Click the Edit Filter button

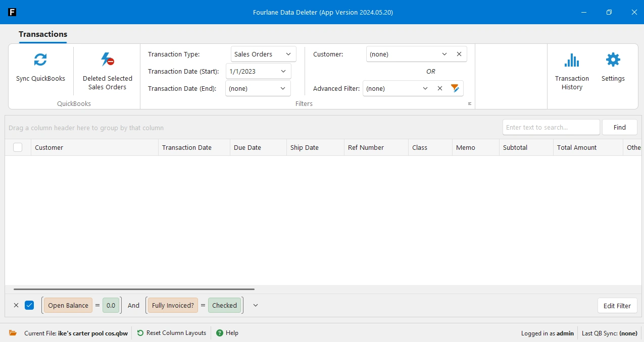[617, 306]
